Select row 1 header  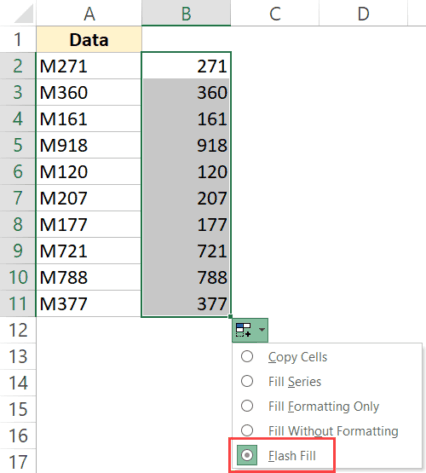18,40
